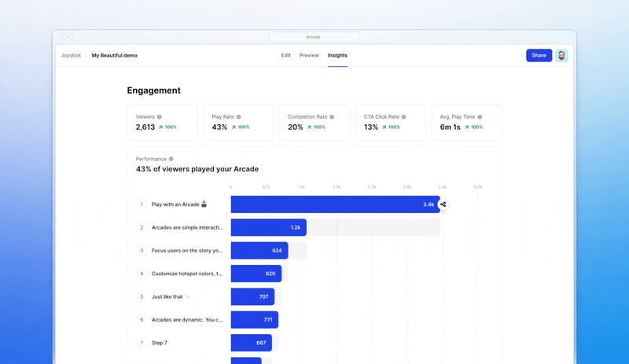This screenshot has width=629, height=364.
Task: Click the info icon next to Completion Rate
Action: coord(332,117)
